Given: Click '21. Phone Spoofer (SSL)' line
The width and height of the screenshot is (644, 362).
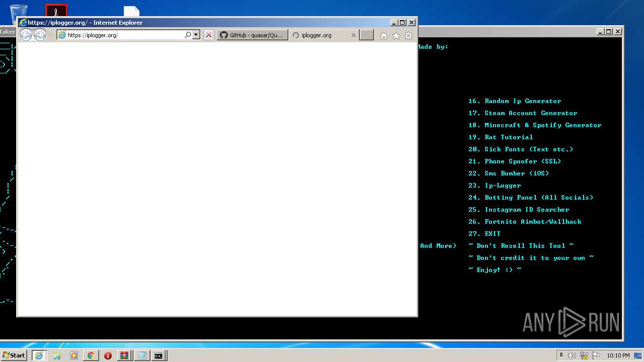Looking at the screenshot, I should pyautogui.click(x=515, y=161).
